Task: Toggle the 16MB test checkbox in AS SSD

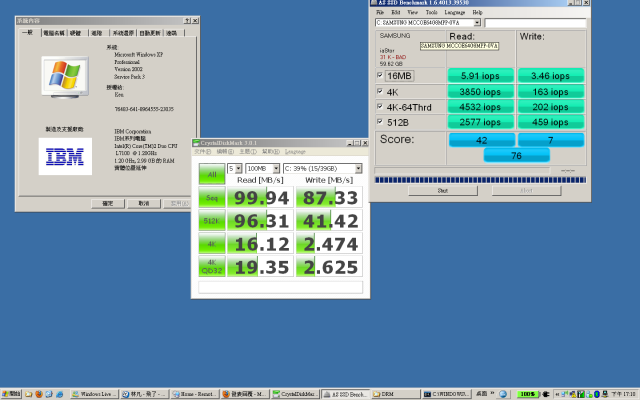Action: pyautogui.click(x=380, y=76)
